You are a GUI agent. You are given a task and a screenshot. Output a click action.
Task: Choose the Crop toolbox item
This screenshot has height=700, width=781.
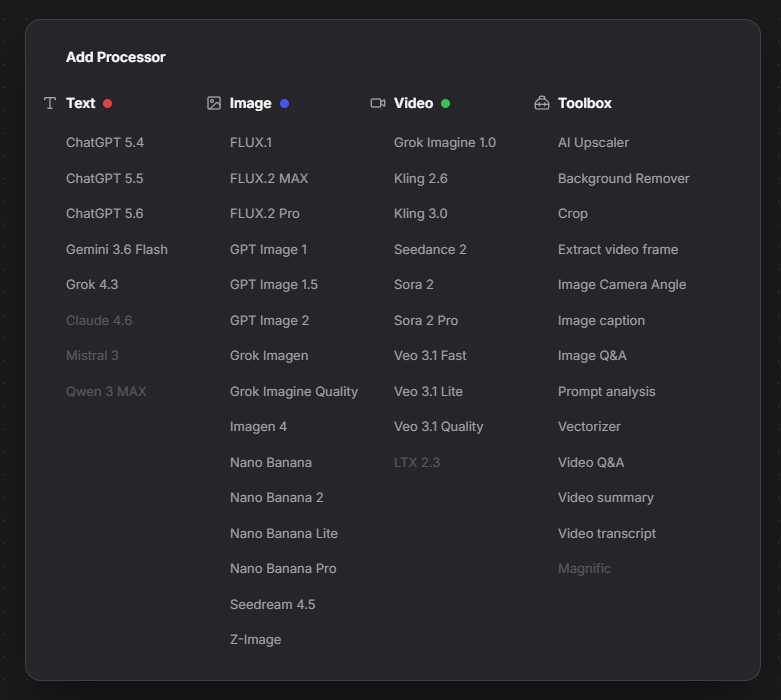pyautogui.click(x=573, y=213)
